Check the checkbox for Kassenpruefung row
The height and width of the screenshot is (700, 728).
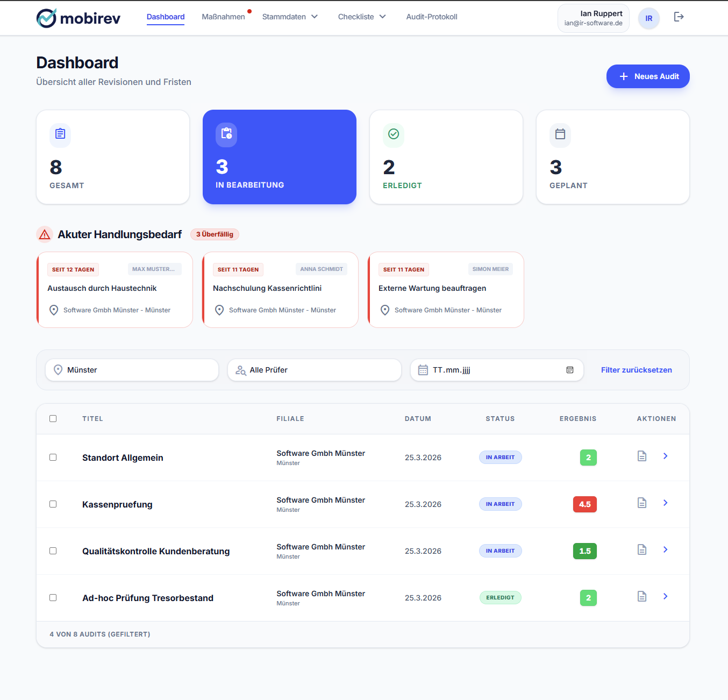[x=53, y=504]
